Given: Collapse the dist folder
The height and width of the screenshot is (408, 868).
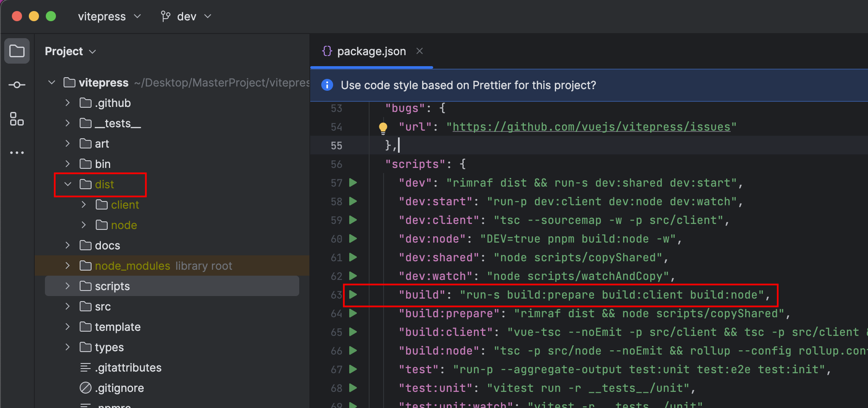Looking at the screenshot, I should point(68,184).
